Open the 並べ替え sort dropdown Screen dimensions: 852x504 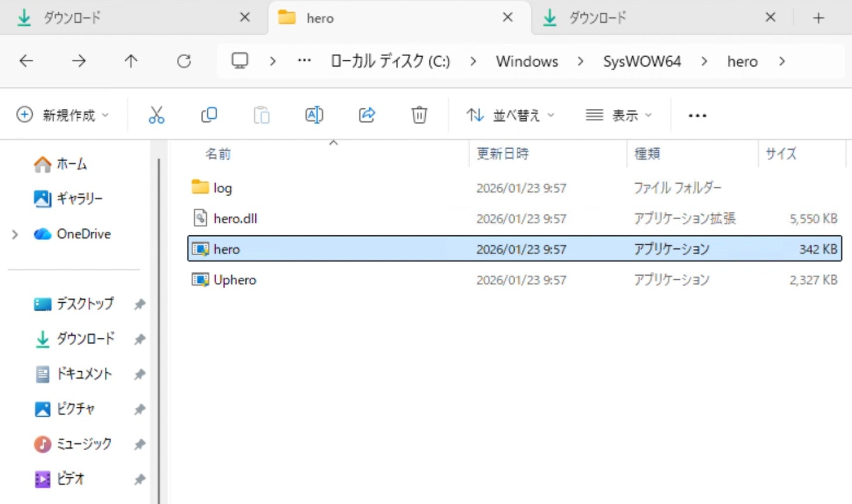(509, 115)
